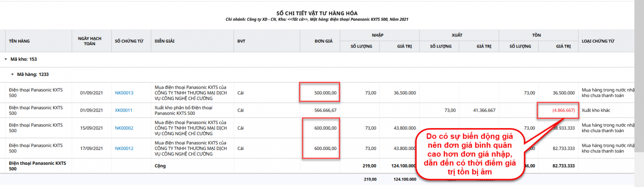Viewport: 644px width, 187px height.
Task: Open voucher link XK00011
Action: [x=124, y=110]
